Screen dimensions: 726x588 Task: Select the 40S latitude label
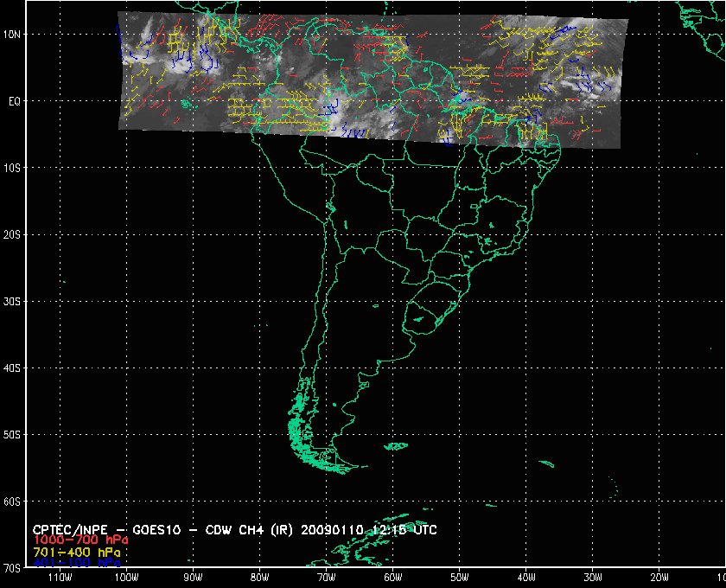11,368
